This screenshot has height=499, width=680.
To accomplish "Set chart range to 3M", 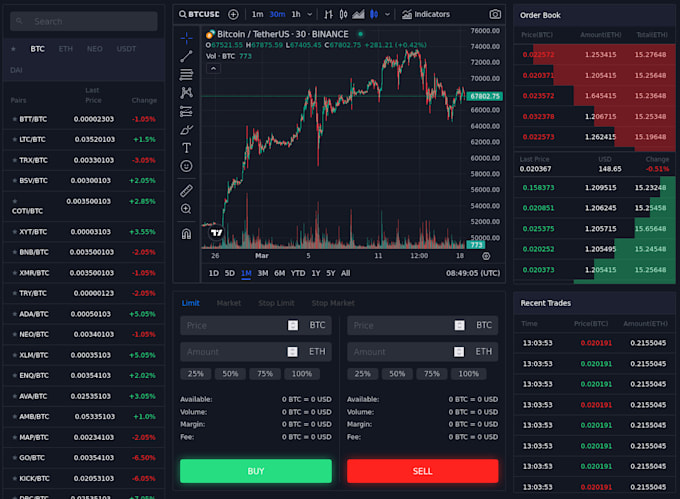I will point(263,274).
